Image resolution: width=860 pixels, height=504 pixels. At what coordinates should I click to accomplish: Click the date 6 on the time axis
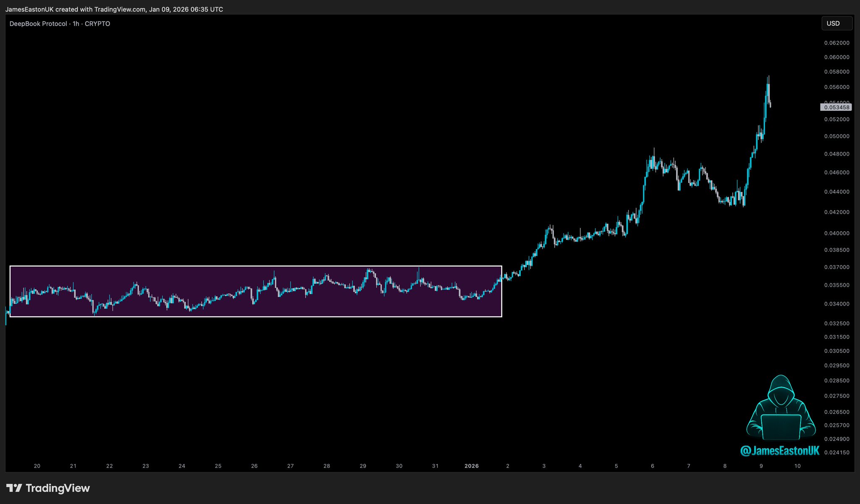pos(652,466)
